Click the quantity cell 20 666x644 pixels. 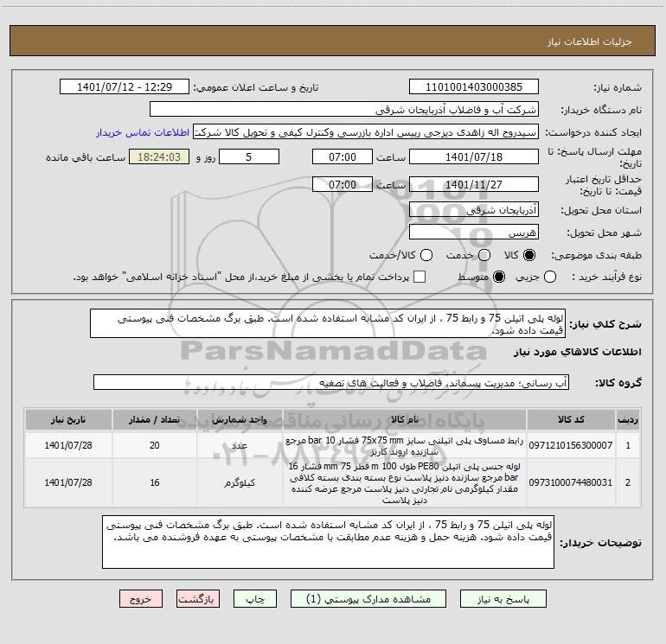coord(155,445)
